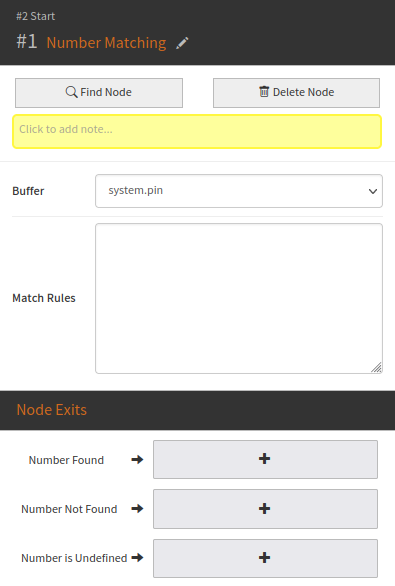Click the Find Node button

point(99,93)
